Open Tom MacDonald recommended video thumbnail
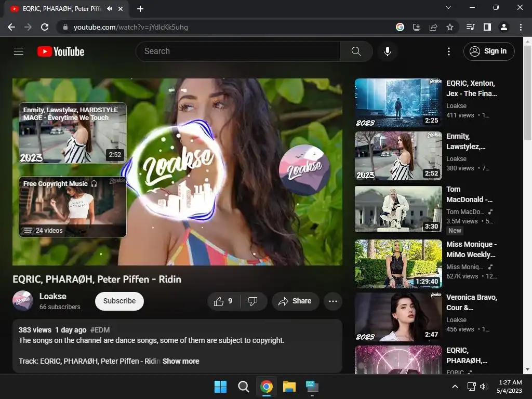This screenshot has width=532, height=399. [x=398, y=209]
